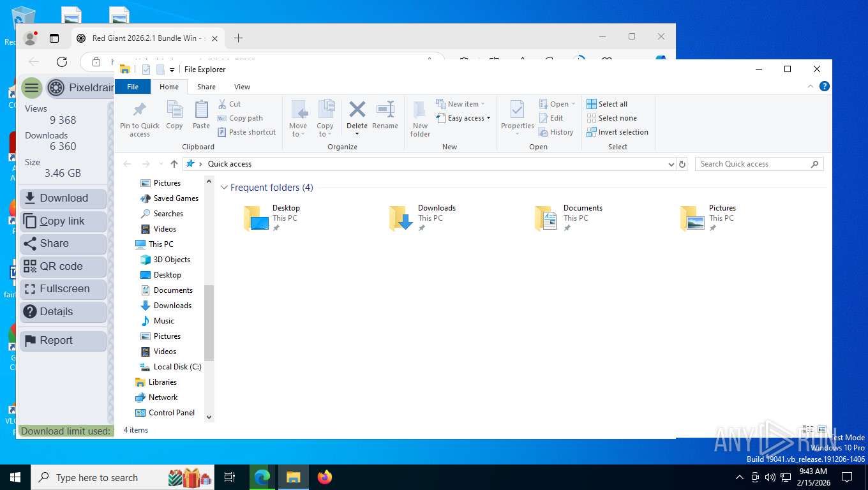Click Pixeldrain Report button
Image resolution: width=868 pixels, height=490 pixels.
63,341
